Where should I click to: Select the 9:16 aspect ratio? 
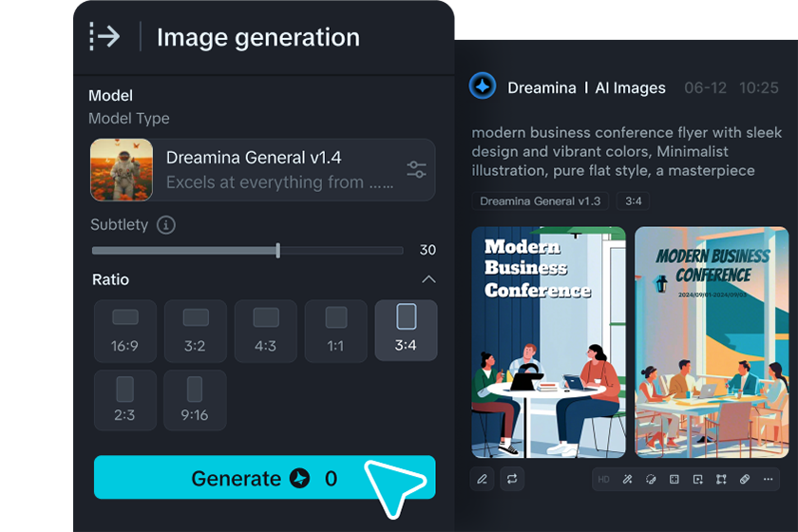[196, 400]
